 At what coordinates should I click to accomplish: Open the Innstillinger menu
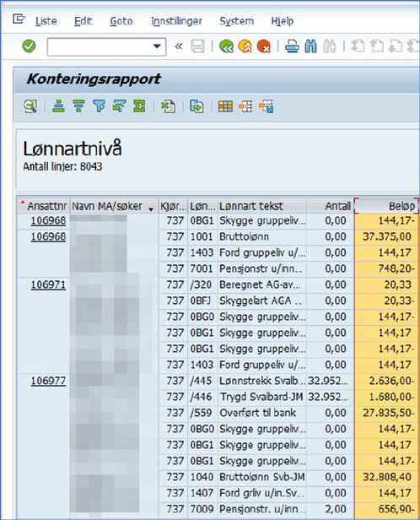point(176,21)
